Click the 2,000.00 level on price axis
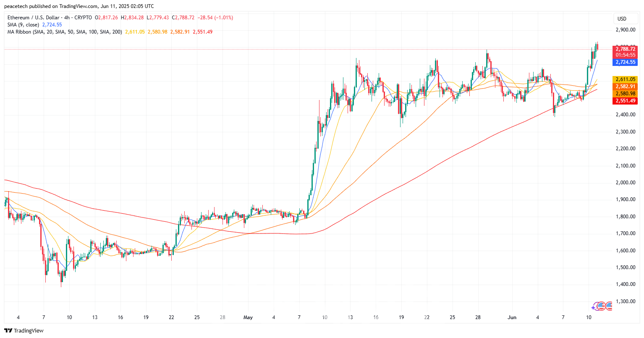Image resolution: width=644 pixels, height=338 pixels. click(625, 183)
